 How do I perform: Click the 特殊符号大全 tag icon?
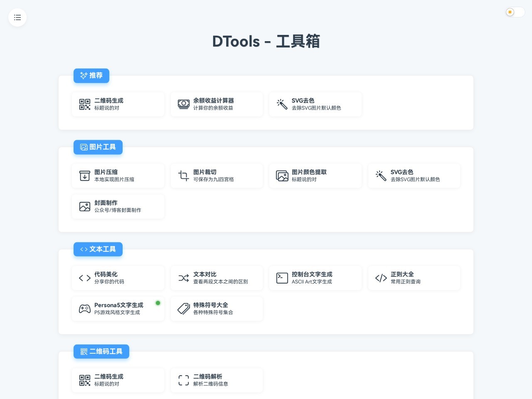click(x=184, y=309)
